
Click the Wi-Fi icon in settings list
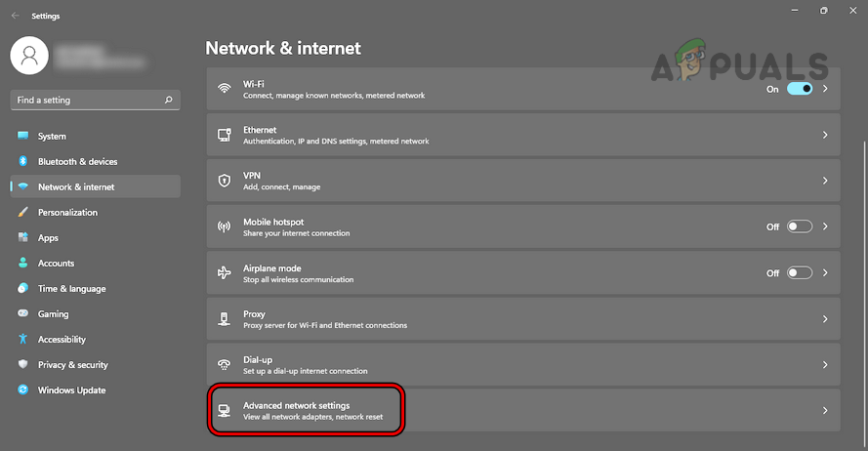click(x=224, y=89)
